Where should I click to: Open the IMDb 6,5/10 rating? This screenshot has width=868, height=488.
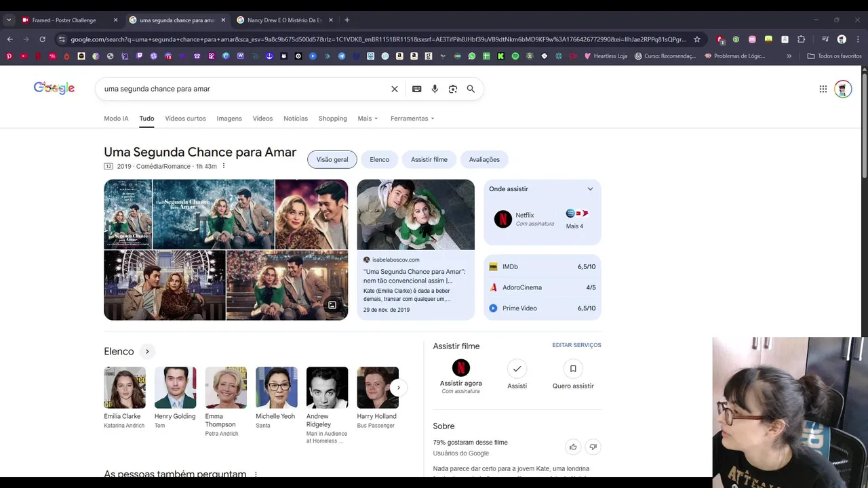point(542,267)
